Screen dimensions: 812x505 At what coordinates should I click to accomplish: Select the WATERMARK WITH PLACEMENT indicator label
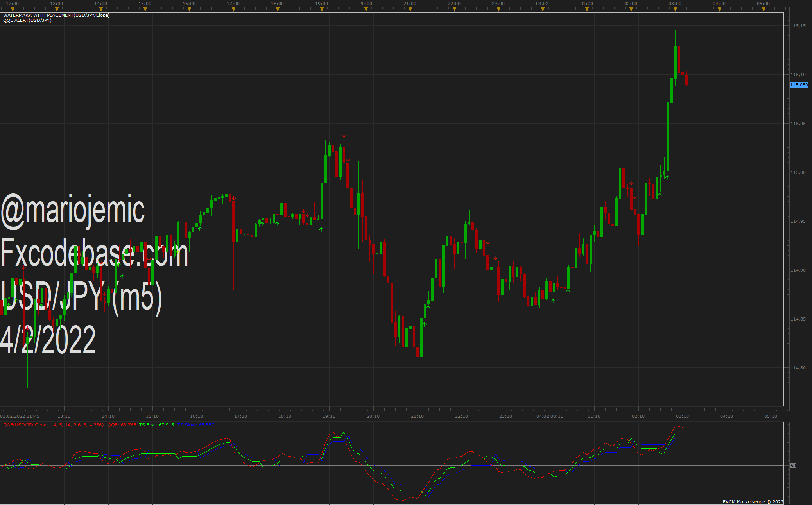(56, 15)
